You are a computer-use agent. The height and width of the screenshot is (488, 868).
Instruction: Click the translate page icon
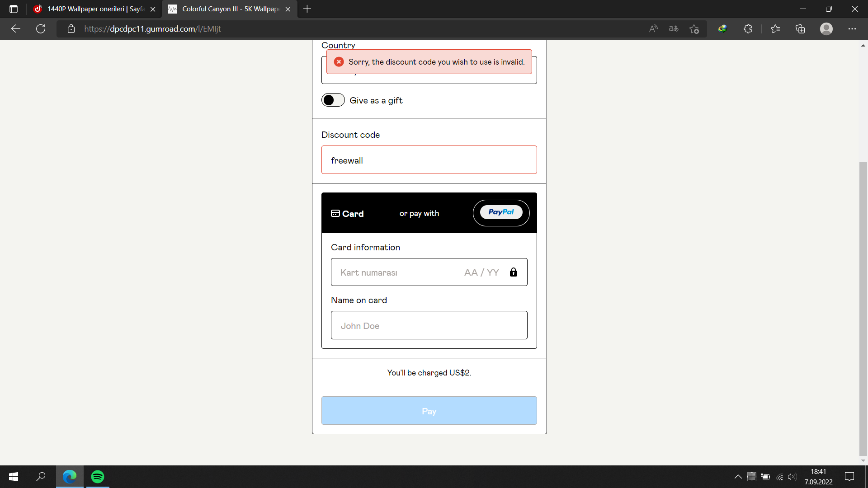pos(674,29)
